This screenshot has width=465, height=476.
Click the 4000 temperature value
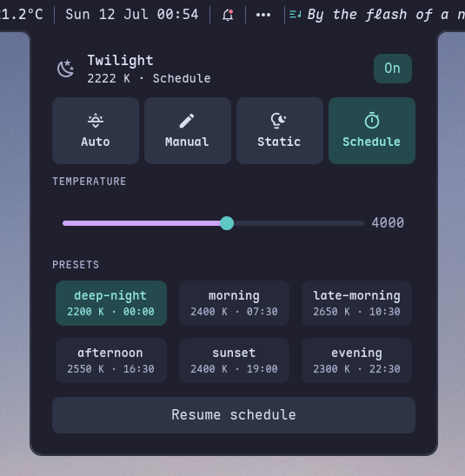pyautogui.click(x=388, y=223)
